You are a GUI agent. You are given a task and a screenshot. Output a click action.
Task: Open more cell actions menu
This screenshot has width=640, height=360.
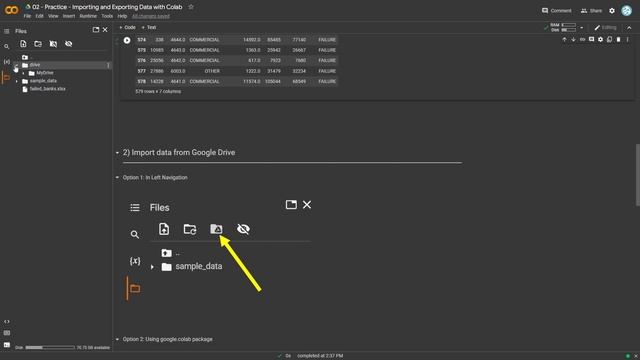pos(627,40)
